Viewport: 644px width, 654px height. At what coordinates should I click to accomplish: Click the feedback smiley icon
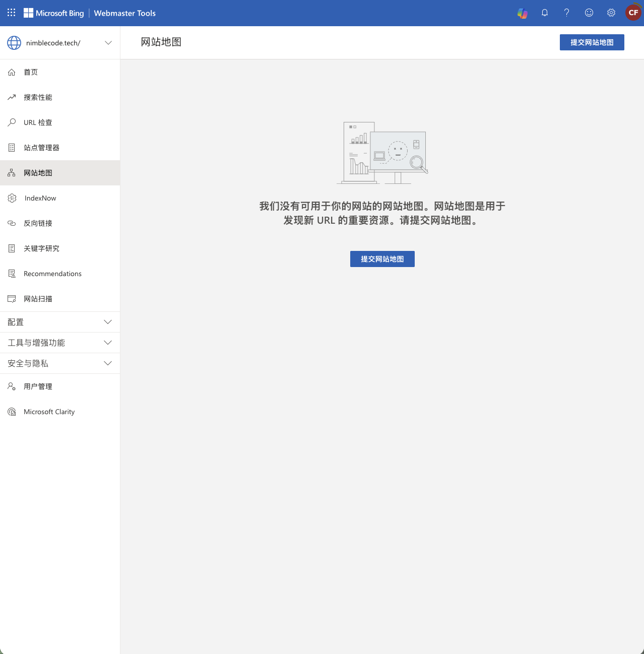[589, 13]
